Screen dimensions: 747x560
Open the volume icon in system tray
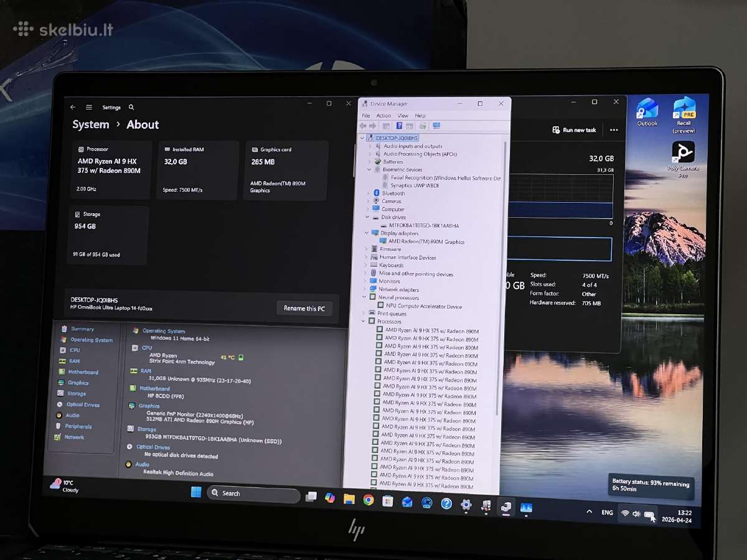tap(636, 514)
